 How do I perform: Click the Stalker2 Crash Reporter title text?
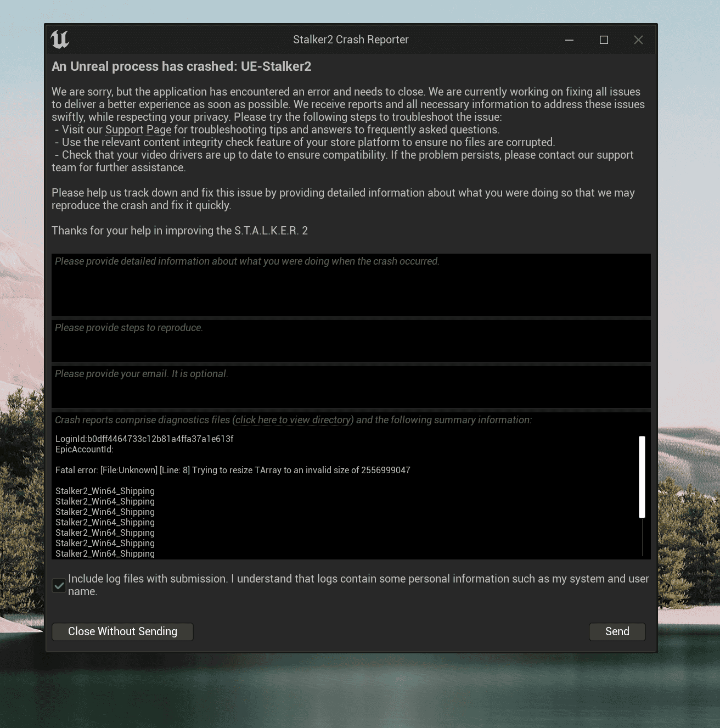[x=351, y=40]
